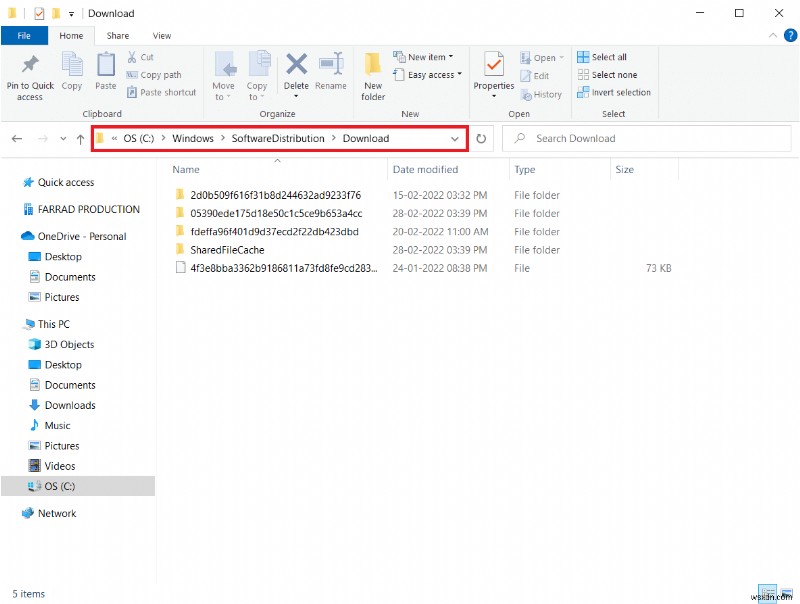The image size is (800, 604).
Task: Select This PC in navigation pane
Action: point(53,324)
